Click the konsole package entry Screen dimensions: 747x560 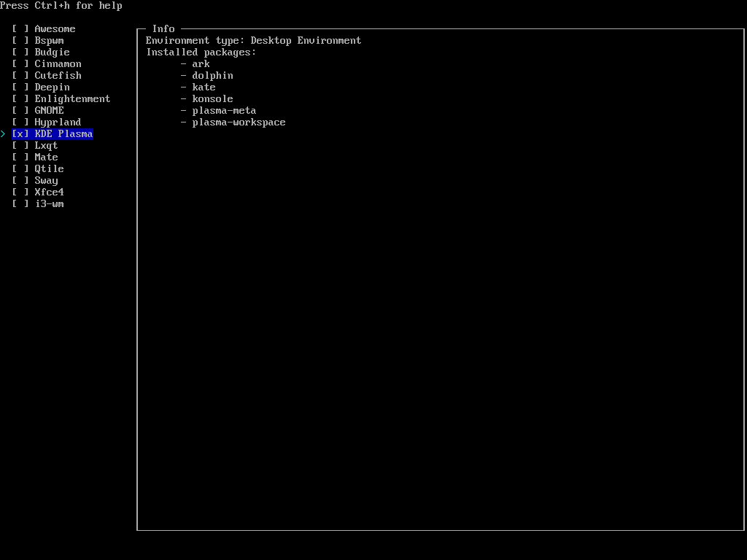(x=212, y=99)
